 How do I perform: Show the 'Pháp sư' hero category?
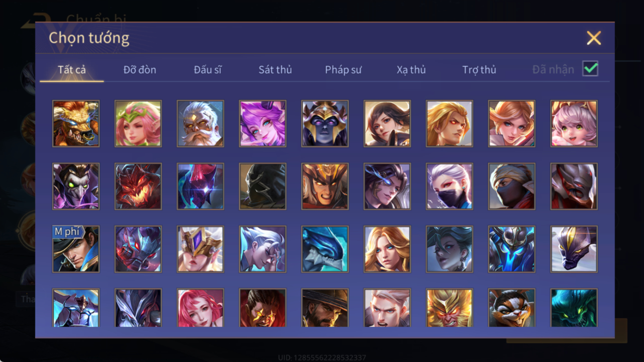343,70
